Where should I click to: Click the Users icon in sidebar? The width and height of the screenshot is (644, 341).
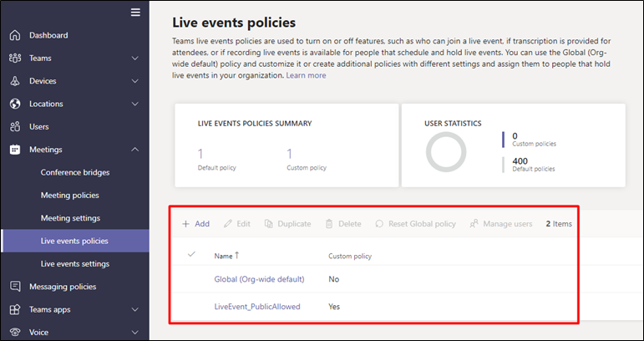(x=15, y=126)
